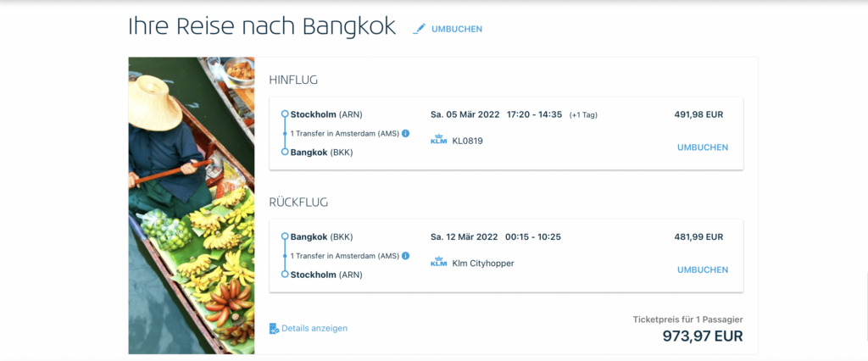The width and height of the screenshot is (868, 361).
Task: Select flight number KL0819
Action: 468,141
